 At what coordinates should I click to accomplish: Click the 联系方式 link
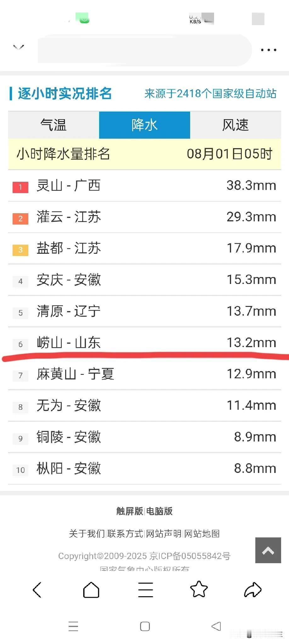[x=125, y=534]
